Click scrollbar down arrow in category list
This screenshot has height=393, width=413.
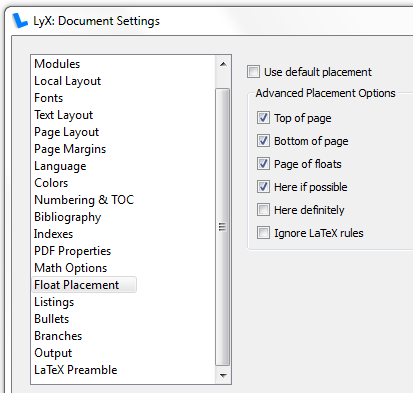point(223,375)
